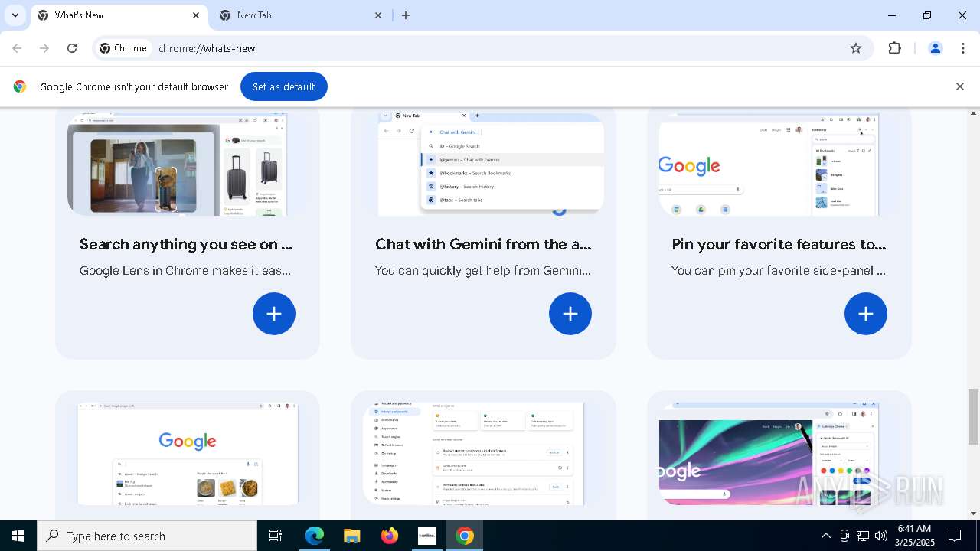Launch Microsoft Edge from taskbar
The image size is (980, 551).
315,536
